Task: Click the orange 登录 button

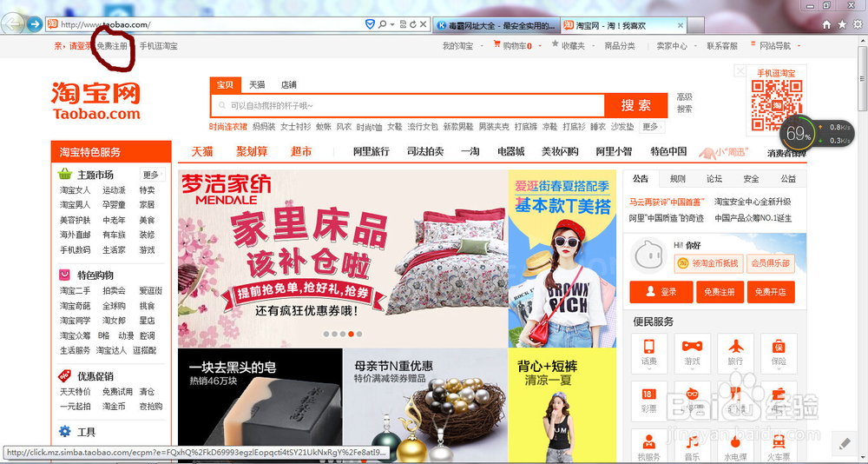Action: coord(661,292)
